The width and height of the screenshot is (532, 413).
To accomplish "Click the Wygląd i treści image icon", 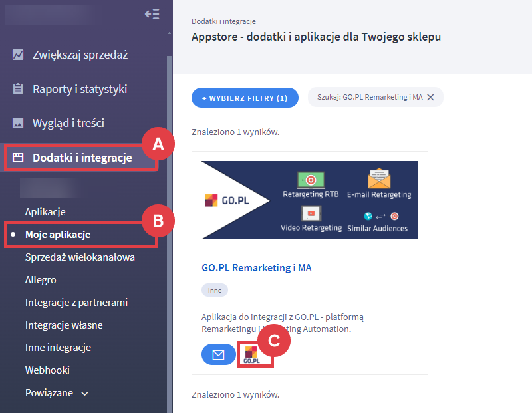I will [x=19, y=123].
